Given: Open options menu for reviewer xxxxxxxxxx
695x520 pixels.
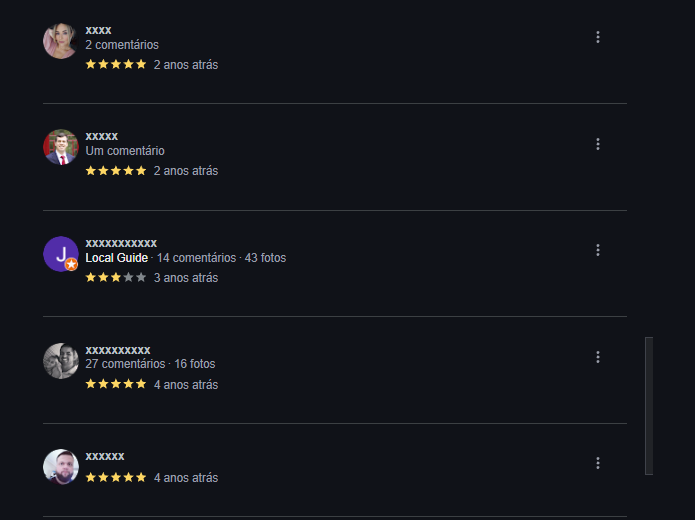Looking at the screenshot, I should click(598, 357).
